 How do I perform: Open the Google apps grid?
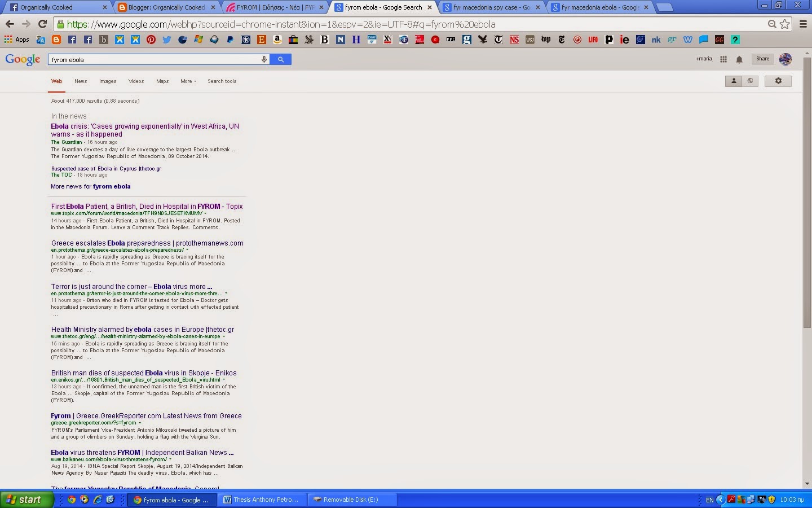(723, 59)
